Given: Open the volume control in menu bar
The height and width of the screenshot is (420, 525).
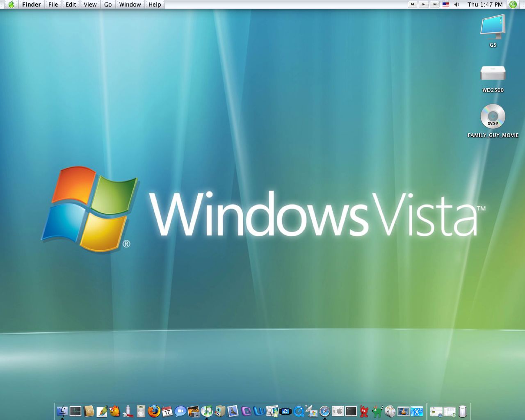Looking at the screenshot, I should [x=457, y=5].
